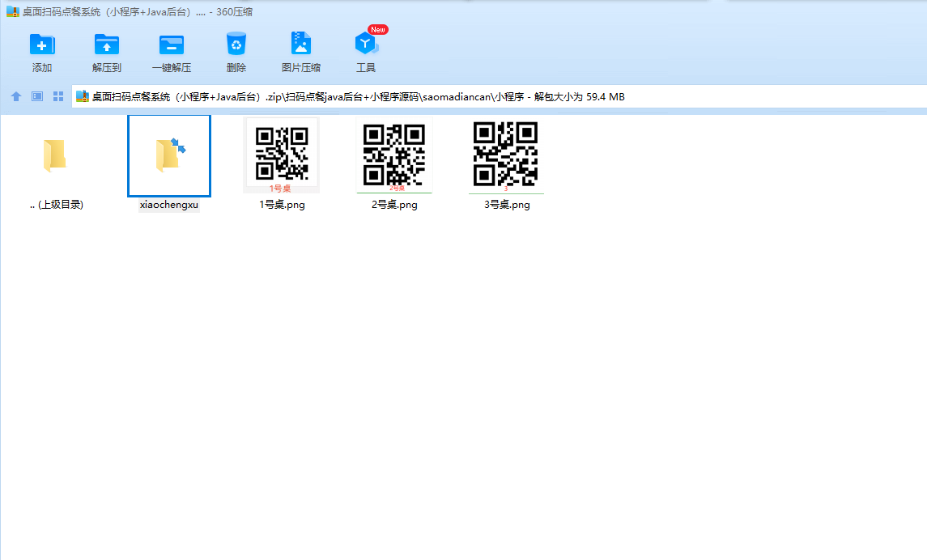Click the 360压缩 app icon in title bar

12,11
